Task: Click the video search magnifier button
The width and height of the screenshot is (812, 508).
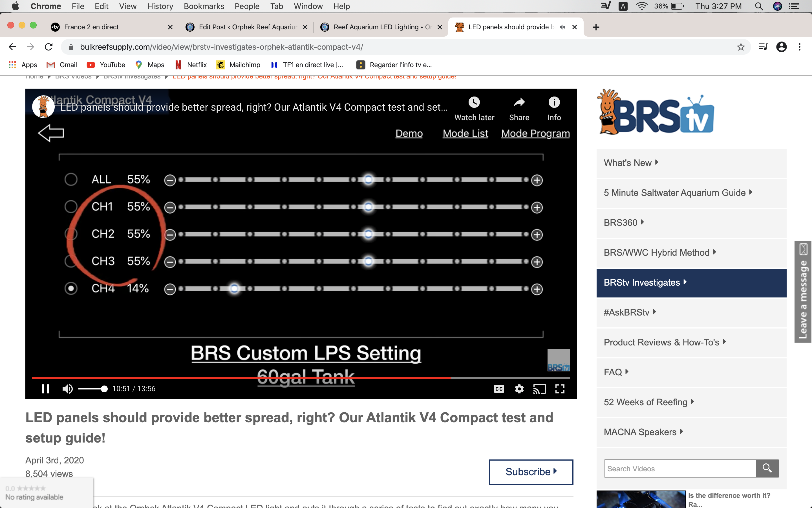Action: tap(767, 468)
